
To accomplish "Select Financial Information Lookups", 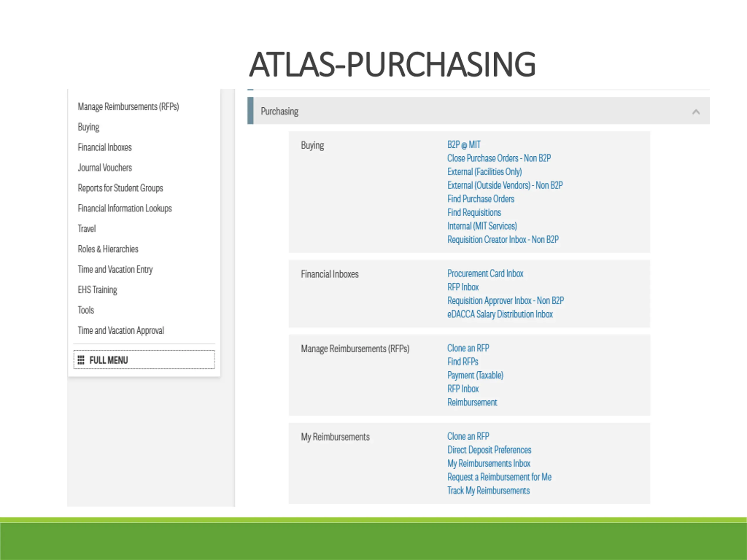I will click(x=125, y=209).
